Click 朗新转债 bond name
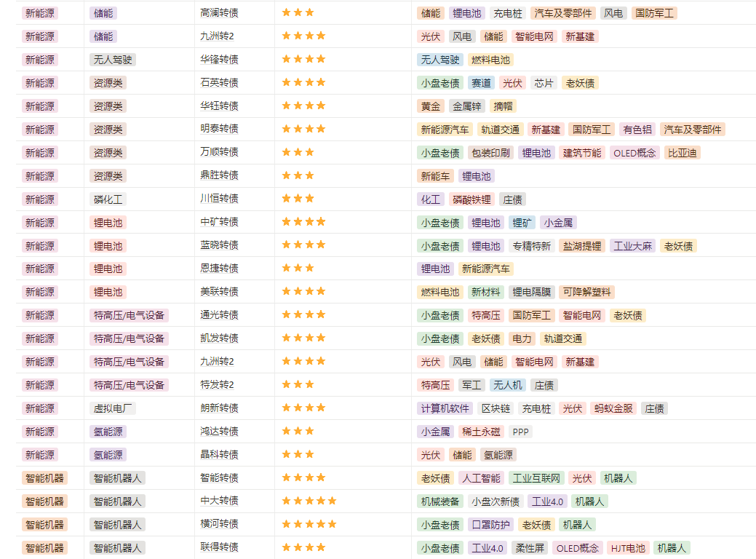The width and height of the screenshot is (756, 559). pyautogui.click(x=219, y=408)
